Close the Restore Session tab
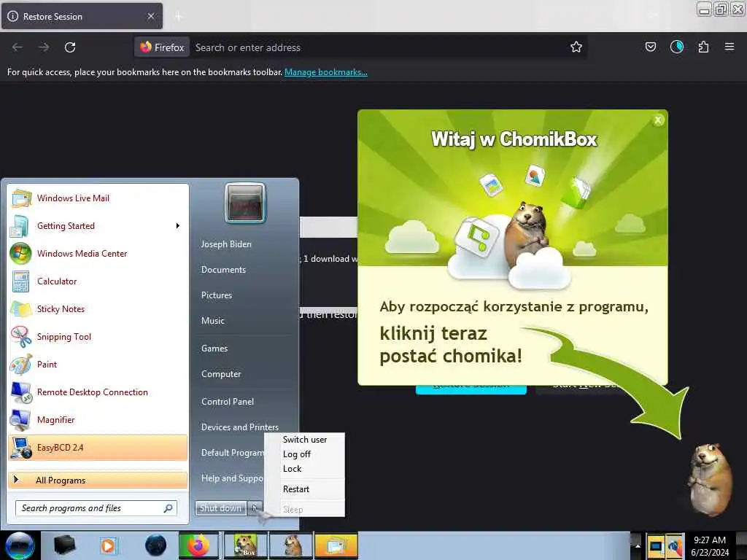Image resolution: width=747 pixels, height=560 pixels. click(x=151, y=16)
